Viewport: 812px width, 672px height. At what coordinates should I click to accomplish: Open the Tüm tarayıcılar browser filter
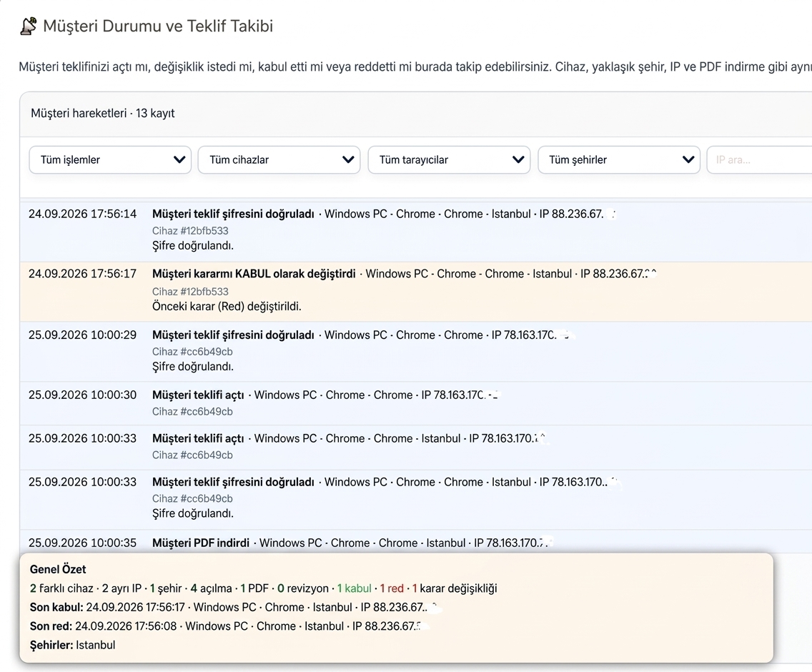click(449, 159)
